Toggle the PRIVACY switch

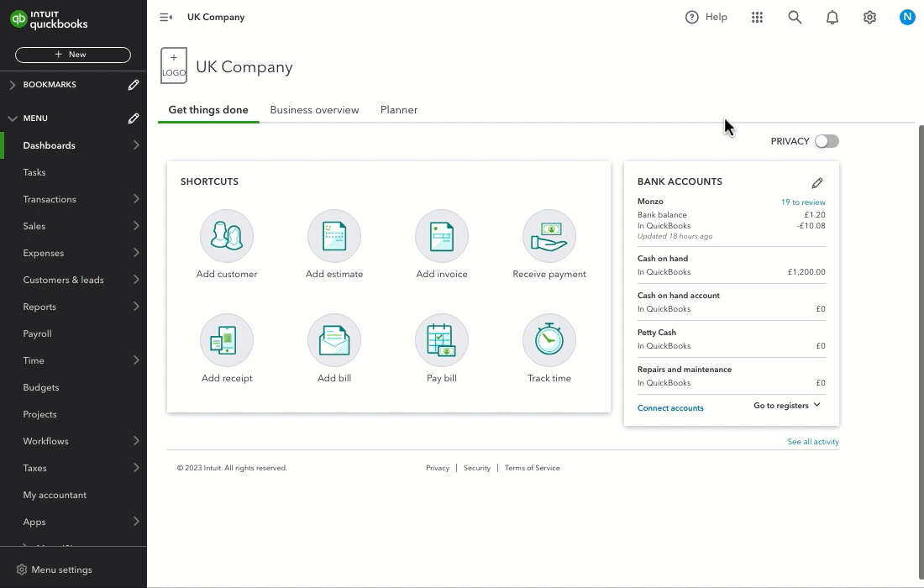tap(827, 141)
